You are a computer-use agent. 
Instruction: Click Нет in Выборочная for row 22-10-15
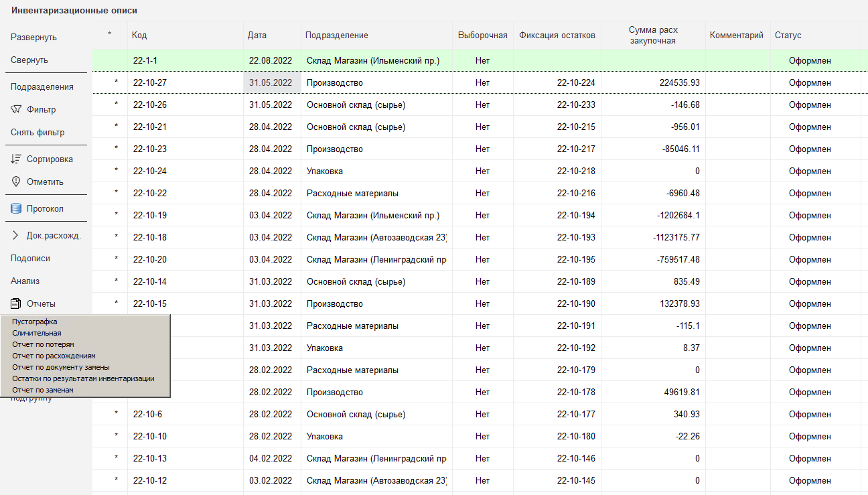point(482,304)
